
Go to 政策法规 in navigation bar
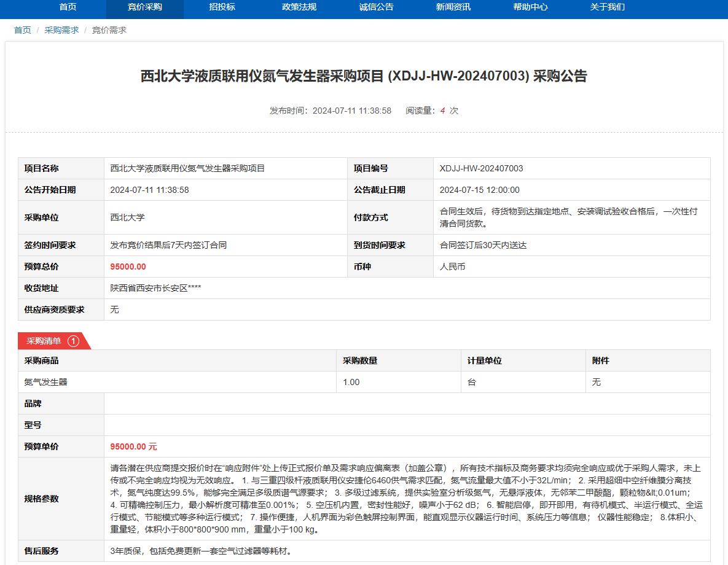pos(299,7)
